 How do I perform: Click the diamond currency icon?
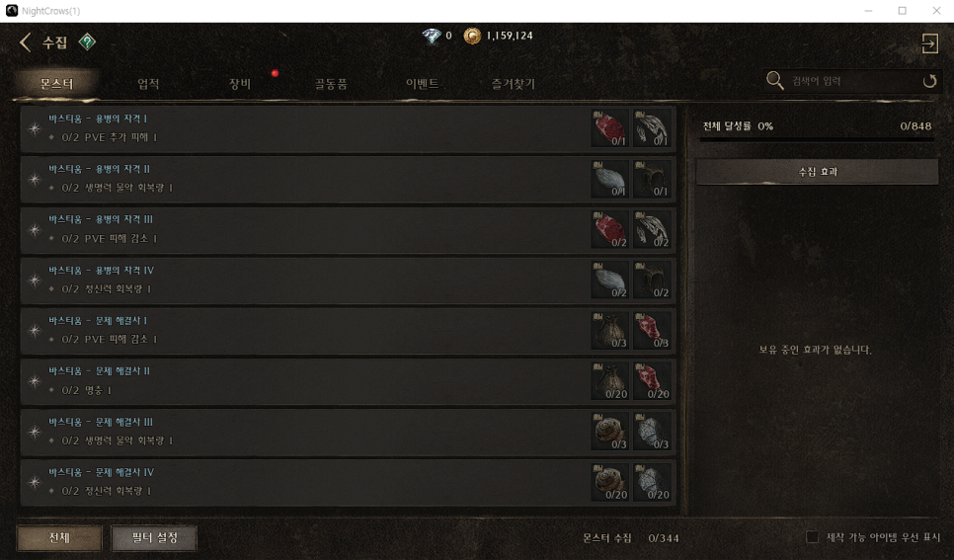(x=432, y=36)
